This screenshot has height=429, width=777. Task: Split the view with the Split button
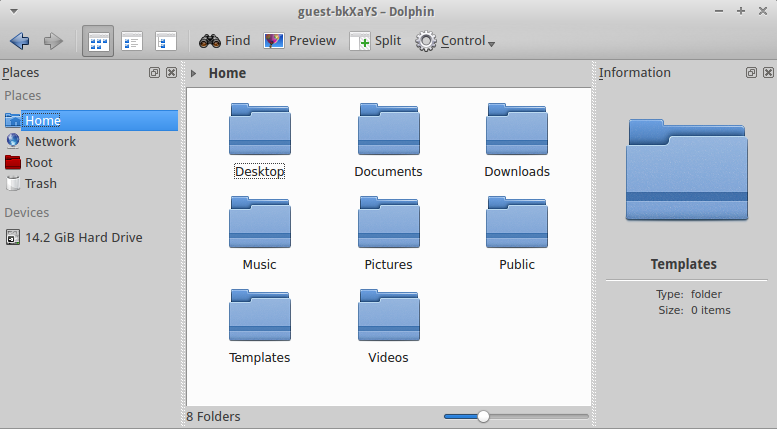[x=375, y=41]
